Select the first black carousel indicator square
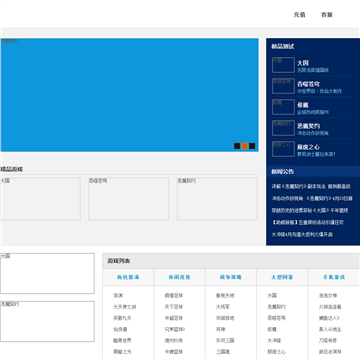This screenshot has height=360, width=360. [x=237, y=146]
